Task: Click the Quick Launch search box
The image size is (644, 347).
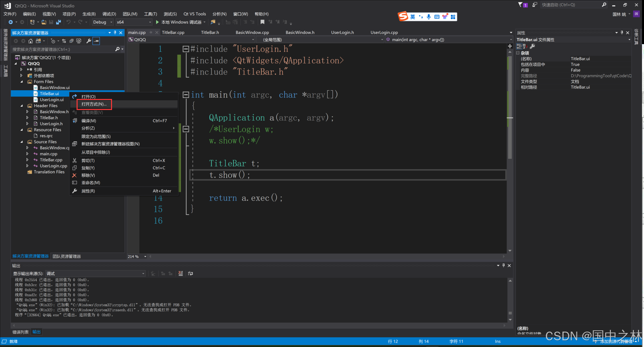Action: (x=570, y=5)
